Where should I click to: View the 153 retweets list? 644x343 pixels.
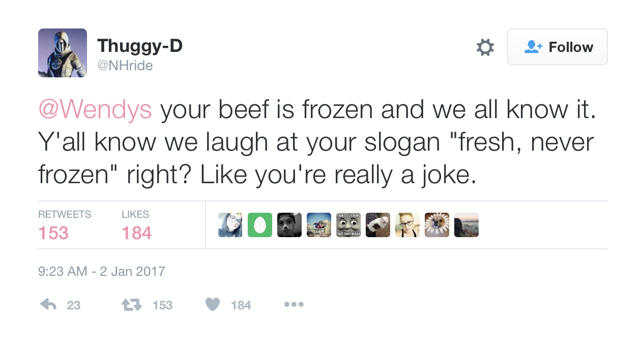point(53,233)
